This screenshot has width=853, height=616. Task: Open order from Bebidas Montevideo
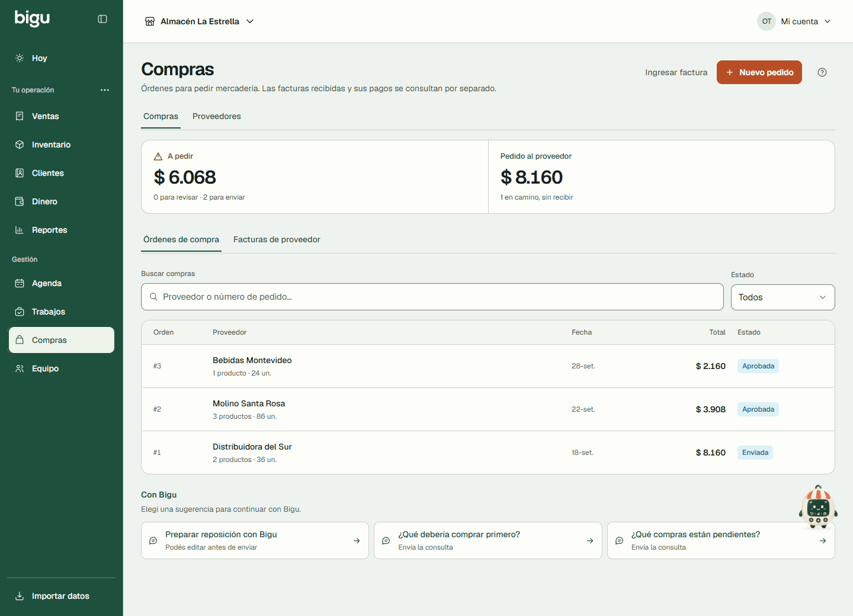coord(488,366)
